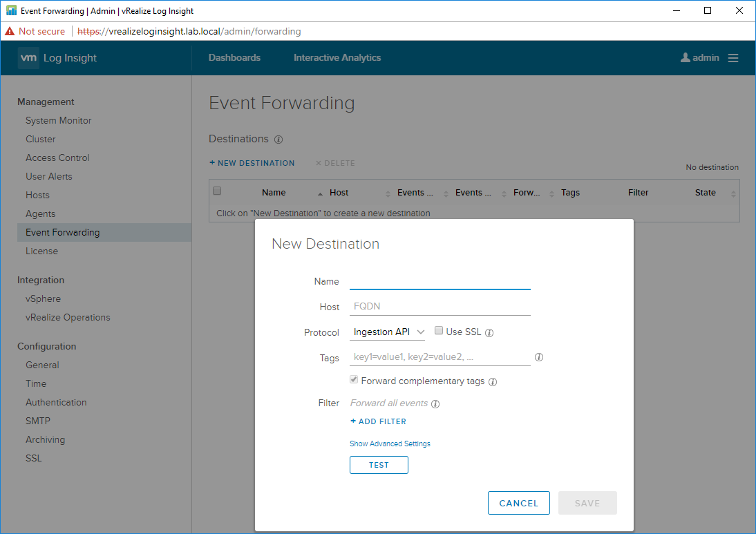Sort by State column arrows
Image resolution: width=756 pixels, height=534 pixels.
pos(733,193)
